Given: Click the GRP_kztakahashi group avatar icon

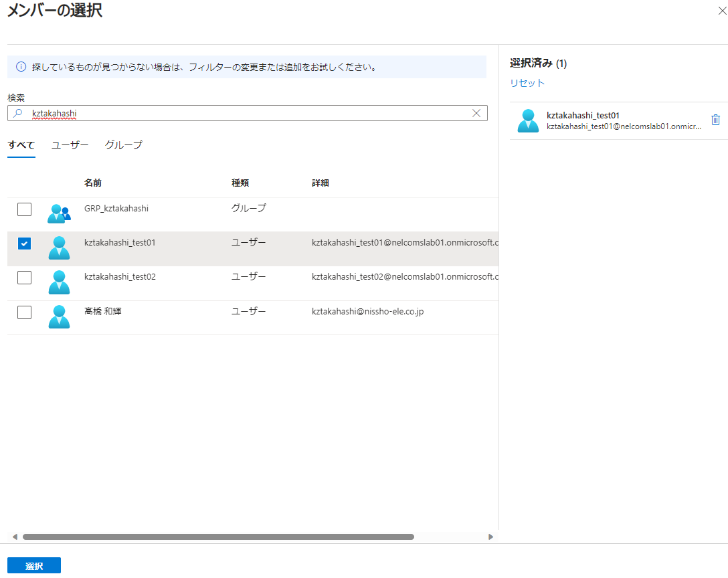Looking at the screenshot, I should tap(59, 213).
